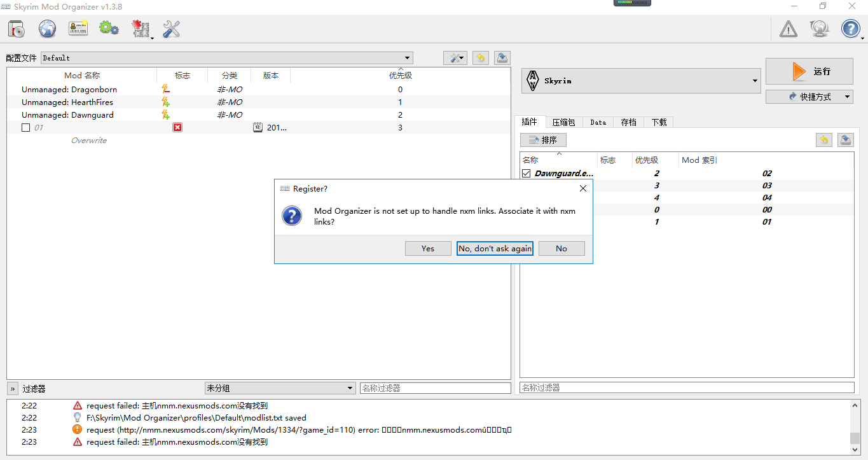Open the Skyrim executable dropdown

641,81
